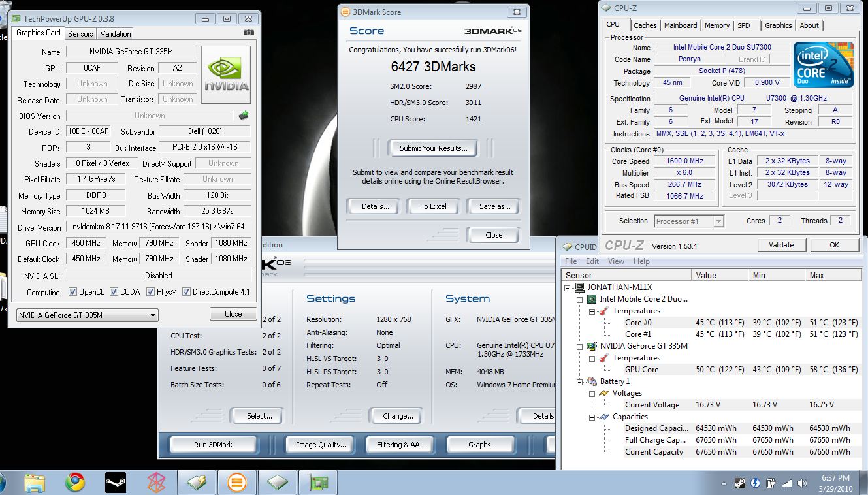Open the SPD tab in CPU-Z

pyautogui.click(x=744, y=25)
